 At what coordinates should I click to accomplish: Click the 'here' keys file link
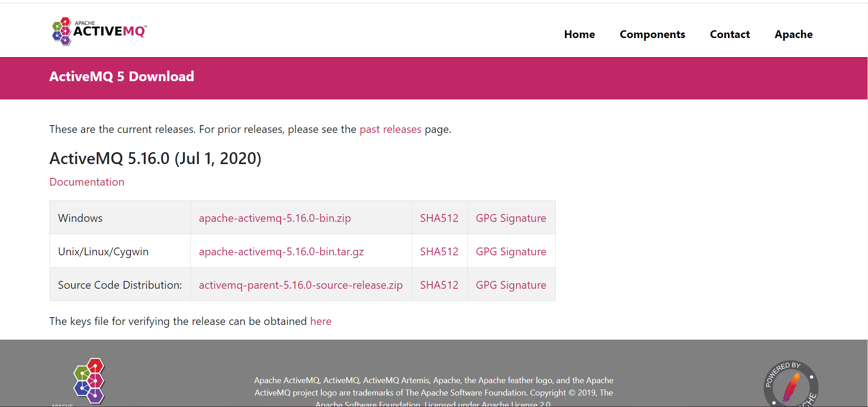(320, 321)
